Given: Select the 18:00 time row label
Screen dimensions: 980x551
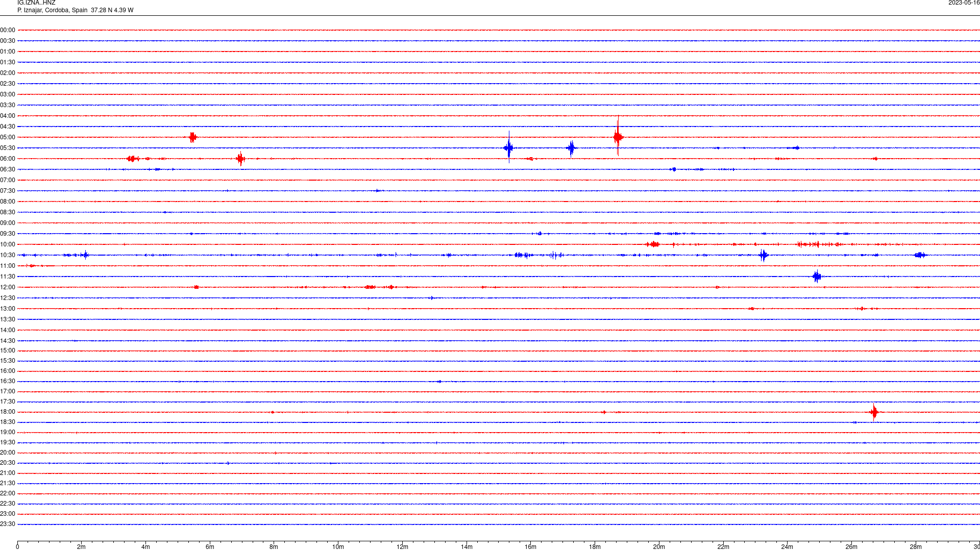Looking at the screenshot, I should point(8,412).
